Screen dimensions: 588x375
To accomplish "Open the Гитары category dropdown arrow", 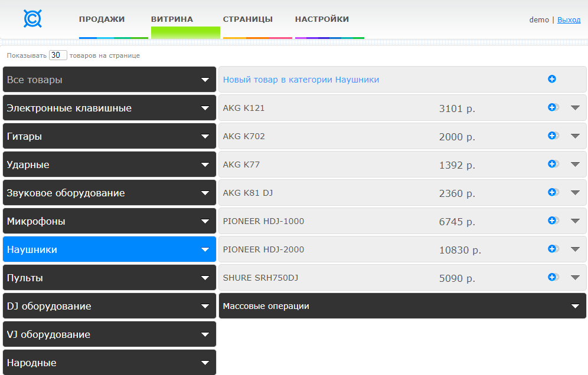I will 205,137.
